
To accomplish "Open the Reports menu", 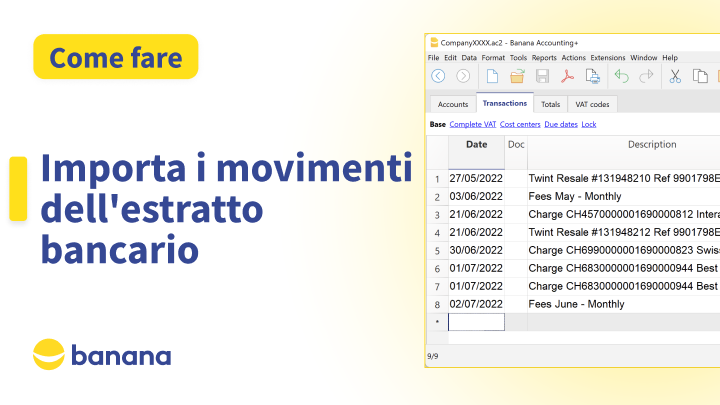I will click(544, 57).
